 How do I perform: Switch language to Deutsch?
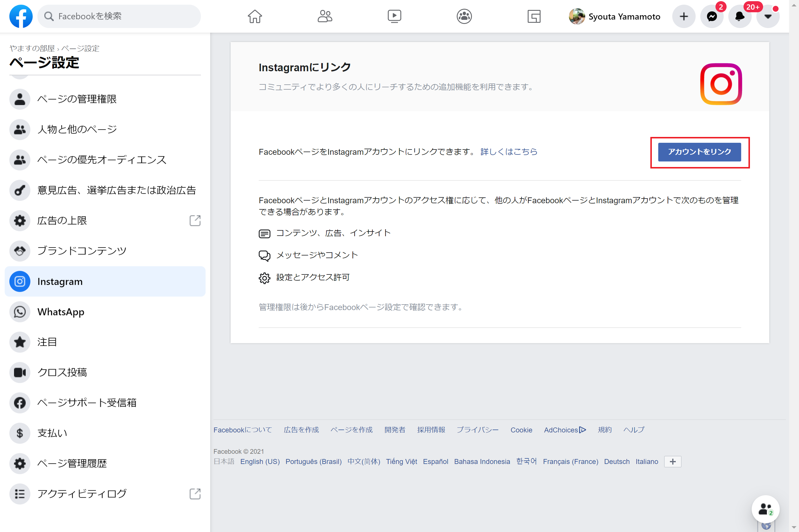point(617,461)
